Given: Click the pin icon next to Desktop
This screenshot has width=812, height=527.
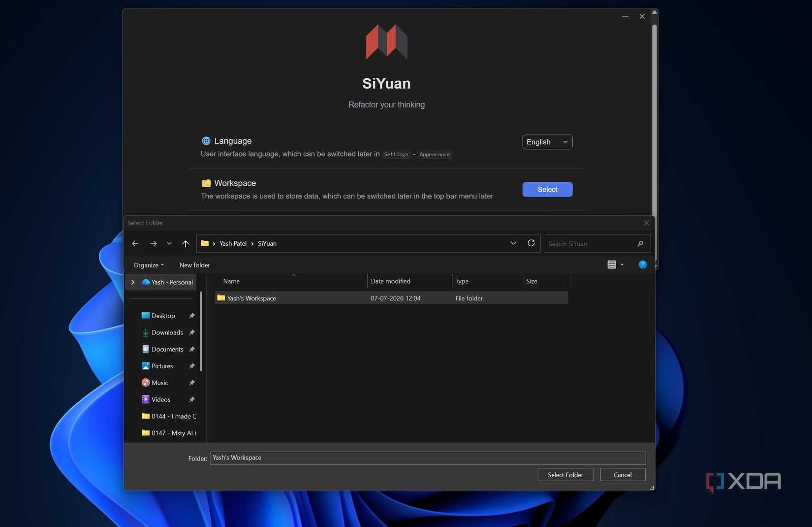Looking at the screenshot, I should point(192,316).
